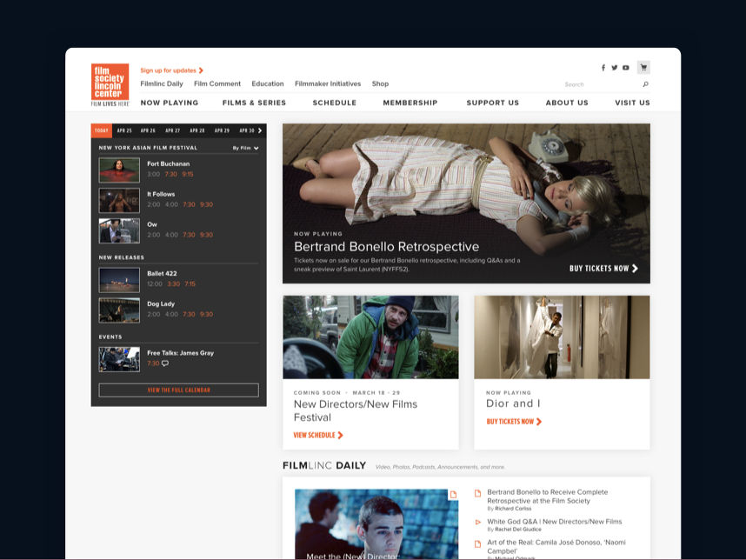Open the MEMBERSHIP menu
This screenshot has width=746, height=560.
(410, 103)
